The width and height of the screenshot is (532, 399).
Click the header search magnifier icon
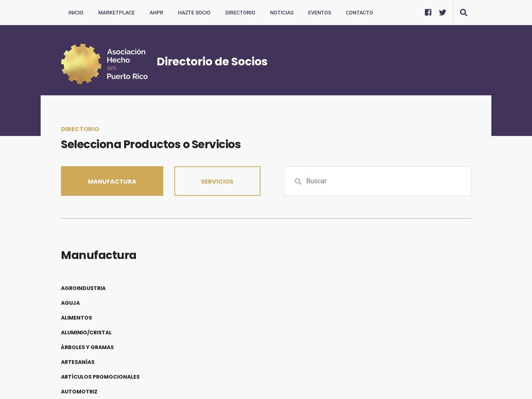[x=464, y=12]
